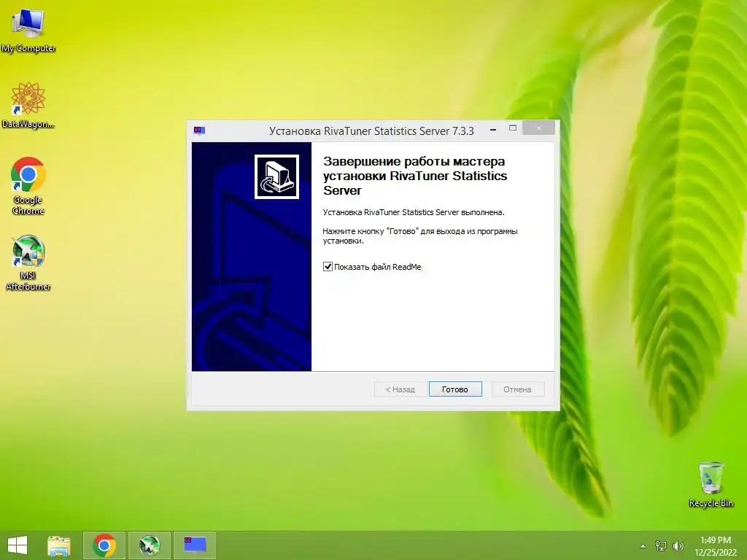This screenshot has height=560, width=747.
Task: Open File Explorer from the taskbar
Action: click(x=59, y=545)
